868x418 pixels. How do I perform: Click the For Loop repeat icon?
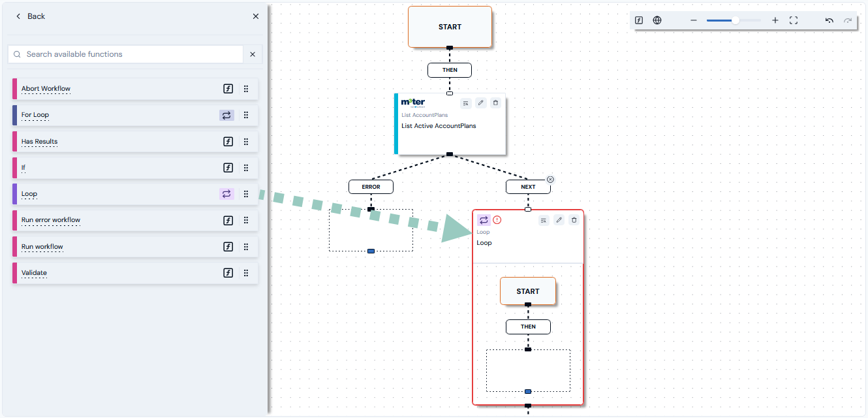pos(226,115)
